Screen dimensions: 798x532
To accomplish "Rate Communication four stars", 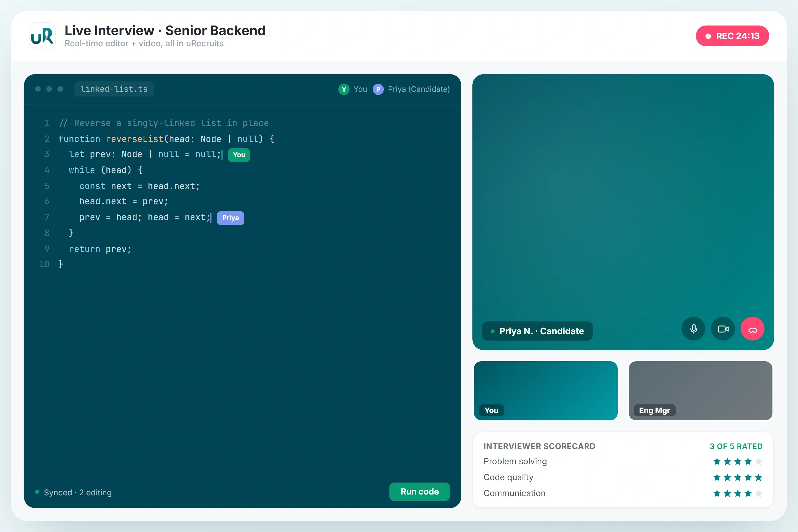I will click(x=748, y=494).
